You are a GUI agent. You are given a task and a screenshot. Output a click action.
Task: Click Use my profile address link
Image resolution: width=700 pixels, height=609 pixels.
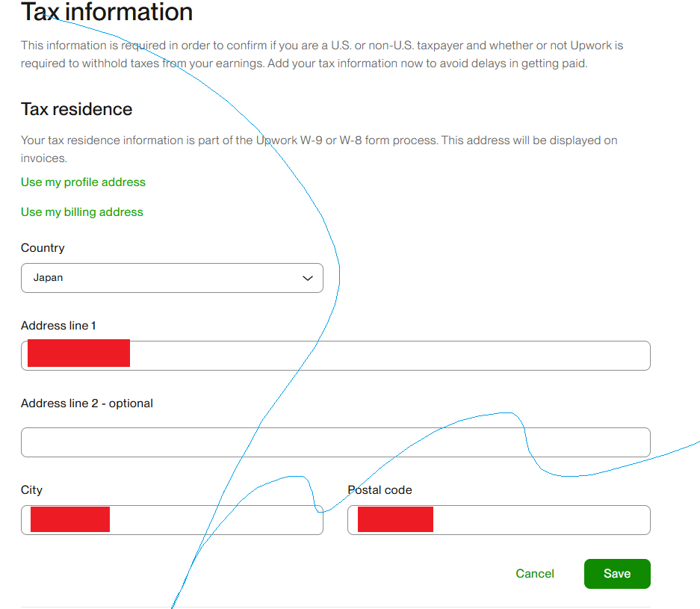click(x=83, y=182)
